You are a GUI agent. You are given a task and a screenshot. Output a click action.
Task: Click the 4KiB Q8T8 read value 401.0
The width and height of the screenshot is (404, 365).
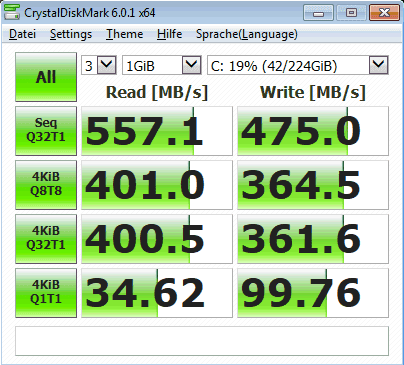tap(157, 185)
